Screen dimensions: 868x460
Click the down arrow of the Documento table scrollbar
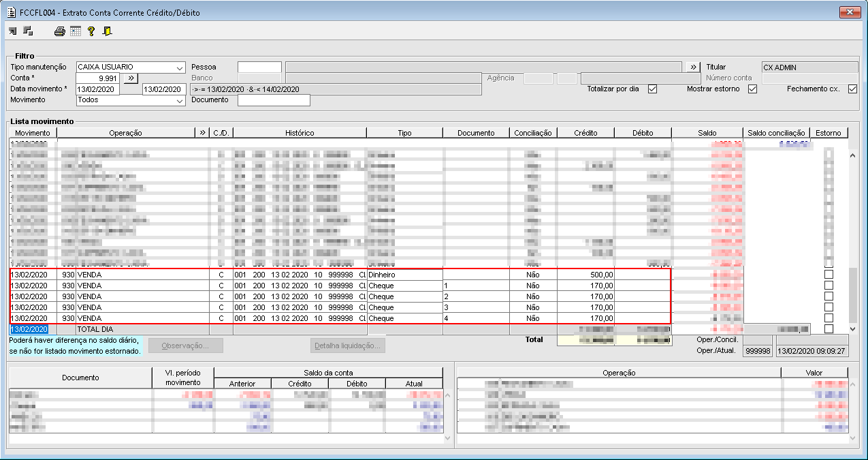pyautogui.click(x=448, y=439)
